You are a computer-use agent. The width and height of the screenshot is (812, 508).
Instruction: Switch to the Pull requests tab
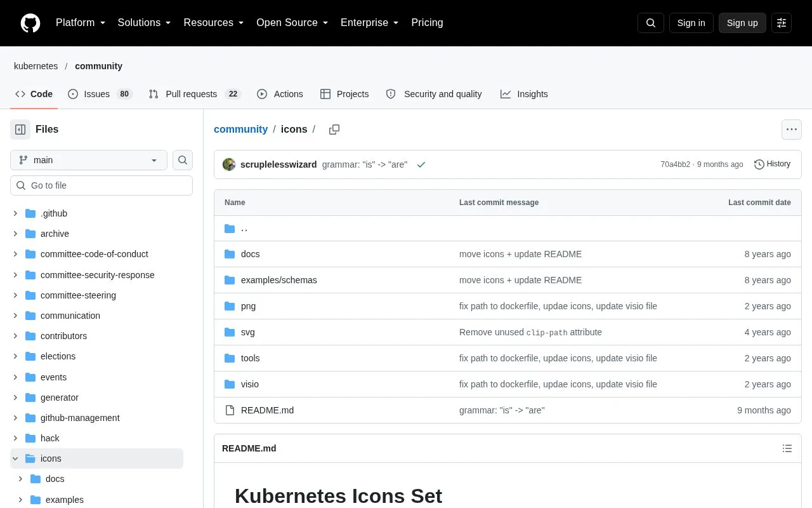pos(195,94)
